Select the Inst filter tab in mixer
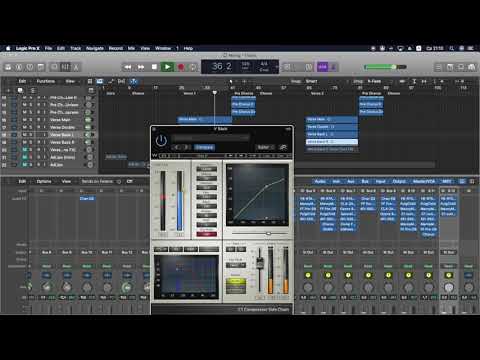480x360 pixels. 336,181
